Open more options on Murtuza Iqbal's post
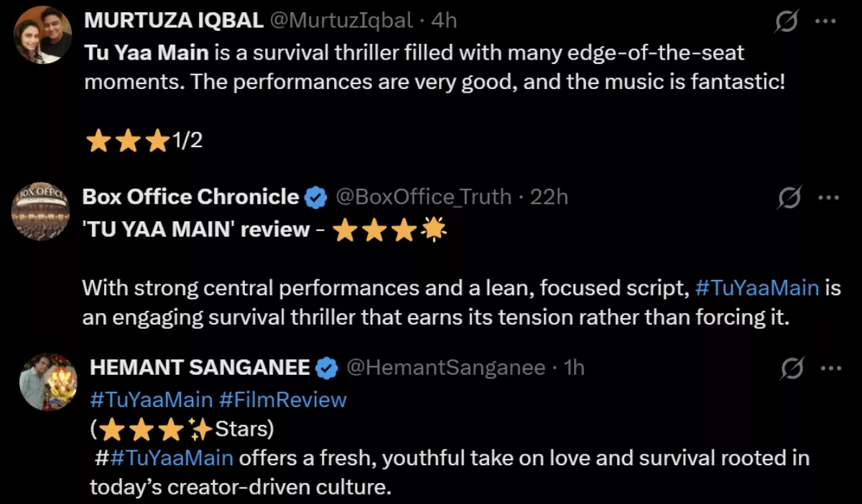 825,22
